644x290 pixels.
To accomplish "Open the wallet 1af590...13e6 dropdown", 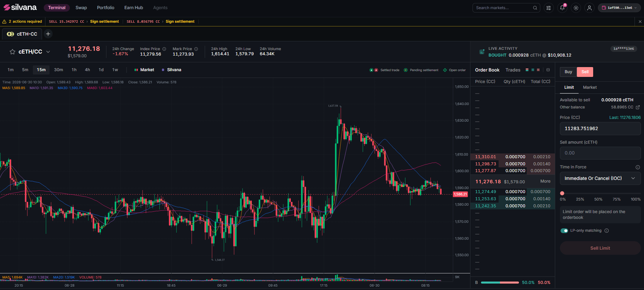I will 619,8.
